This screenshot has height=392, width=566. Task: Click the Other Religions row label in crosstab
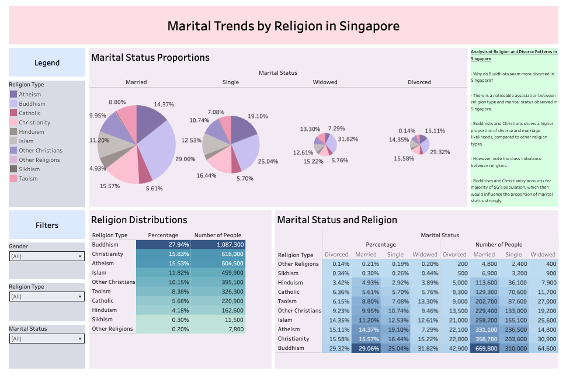pyautogui.click(x=298, y=264)
